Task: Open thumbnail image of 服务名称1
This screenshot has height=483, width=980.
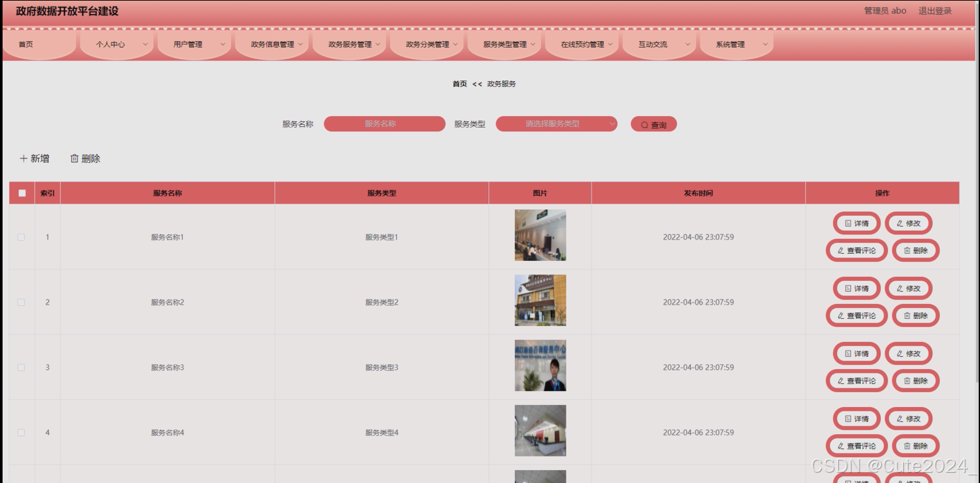Action: pyautogui.click(x=540, y=235)
